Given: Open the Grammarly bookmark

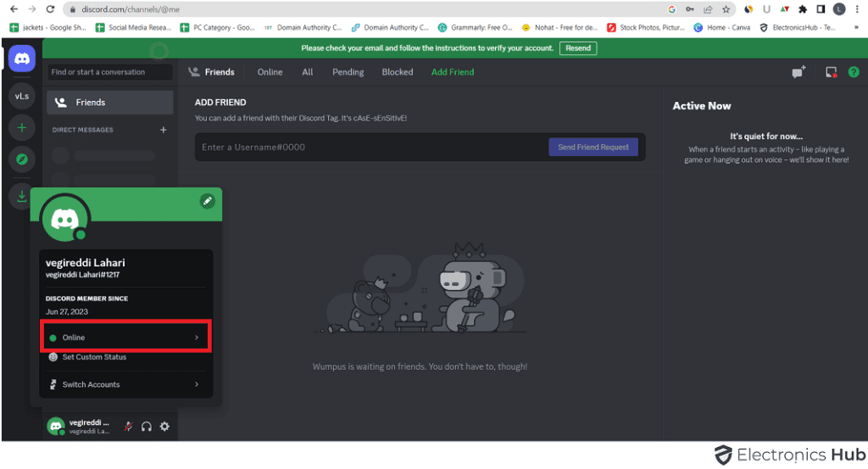Looking at the screenshot, I should tap(475, 28).
